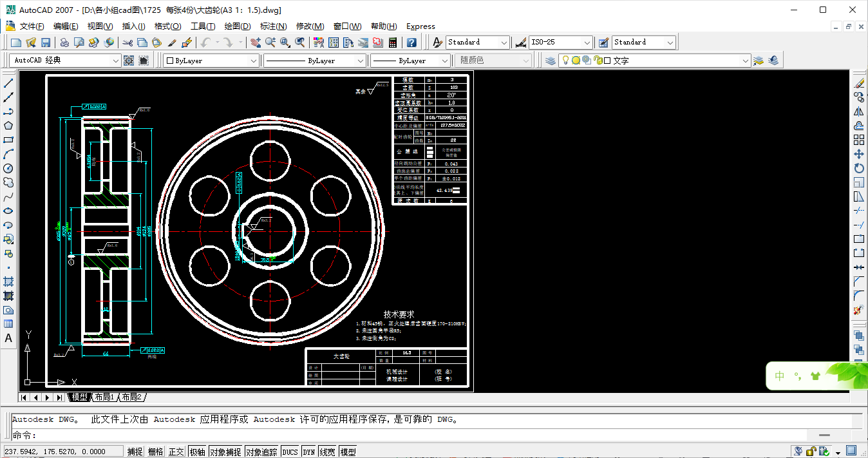Screen dimensions: 868x458
Task: Click the Save icon in the standard toolbar
Action: coord(46,43)
